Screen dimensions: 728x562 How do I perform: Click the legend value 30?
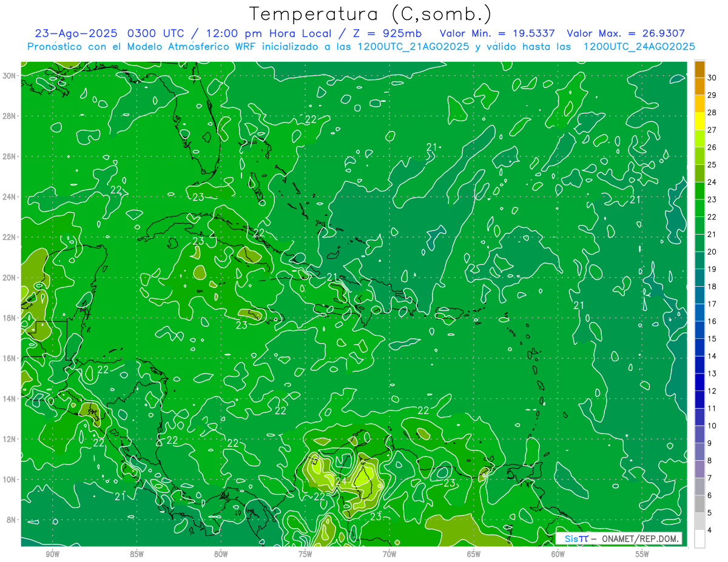pos(712,78)
